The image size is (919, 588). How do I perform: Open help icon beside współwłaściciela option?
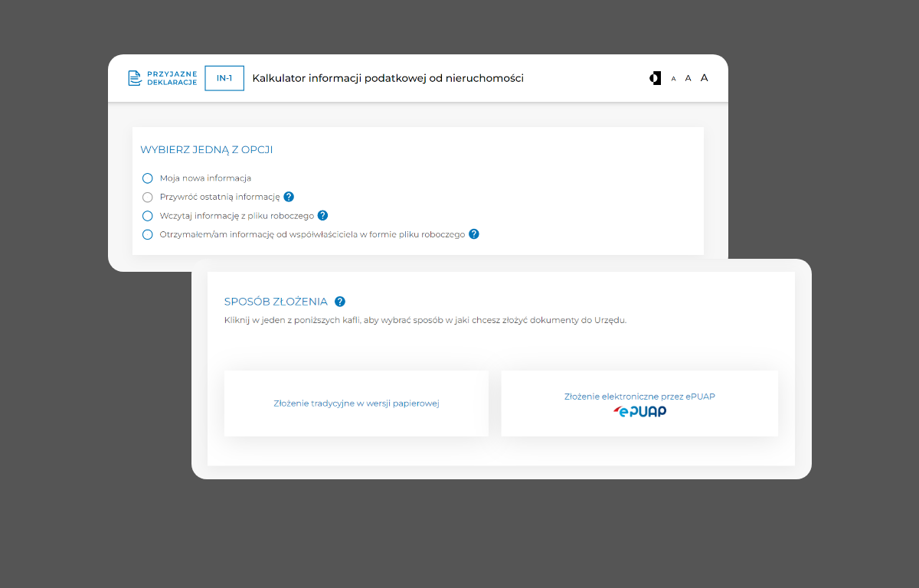click(474, 234)
